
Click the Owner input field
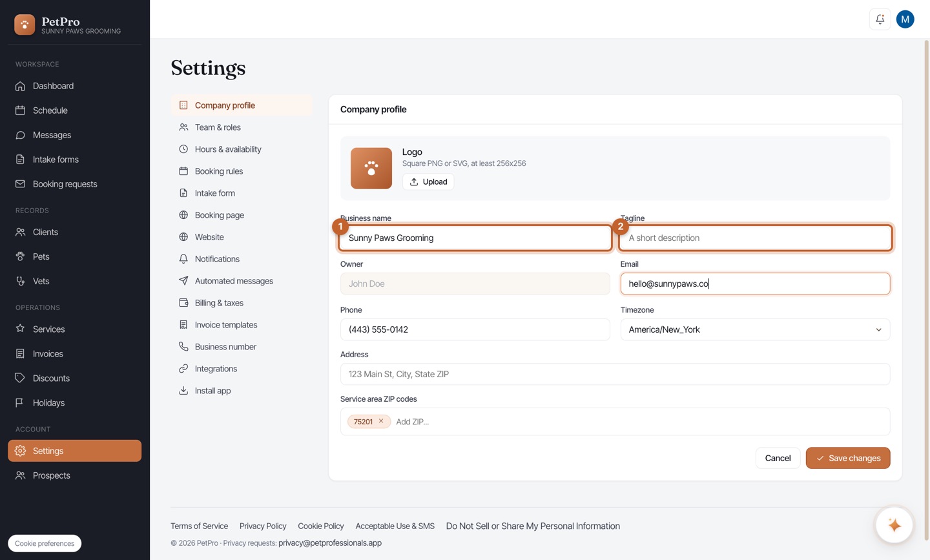click(x=475, y=284)
